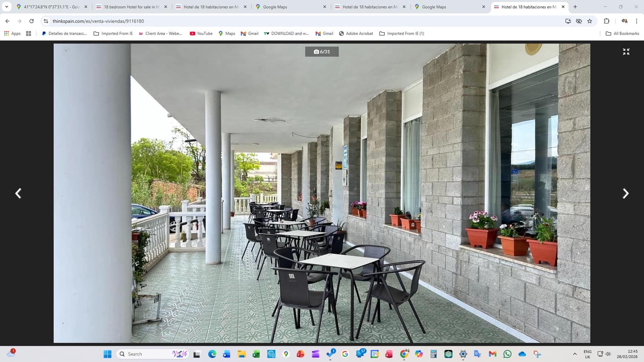
Task: Open the YouTube bookmark link
Action: click(x=201, y=33)
